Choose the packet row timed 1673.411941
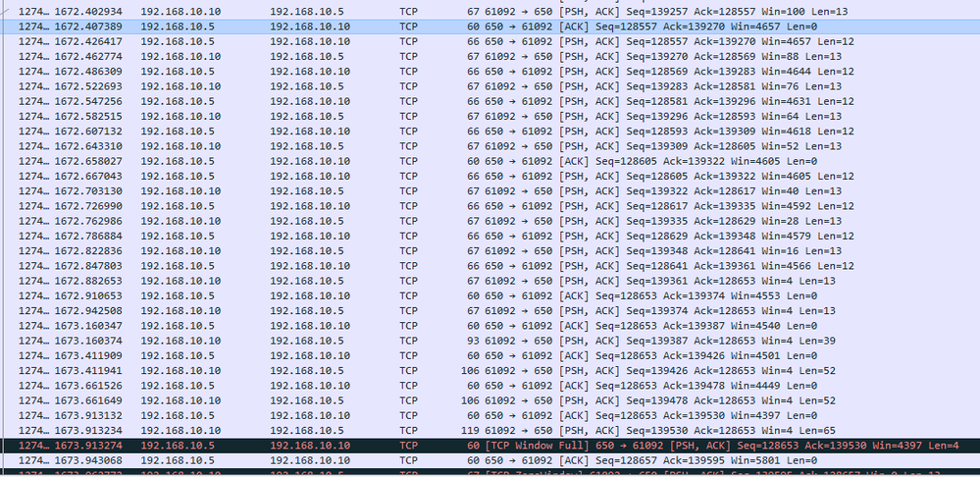The width and height of the screenshot is (980, 477). [x=490, y=371]
